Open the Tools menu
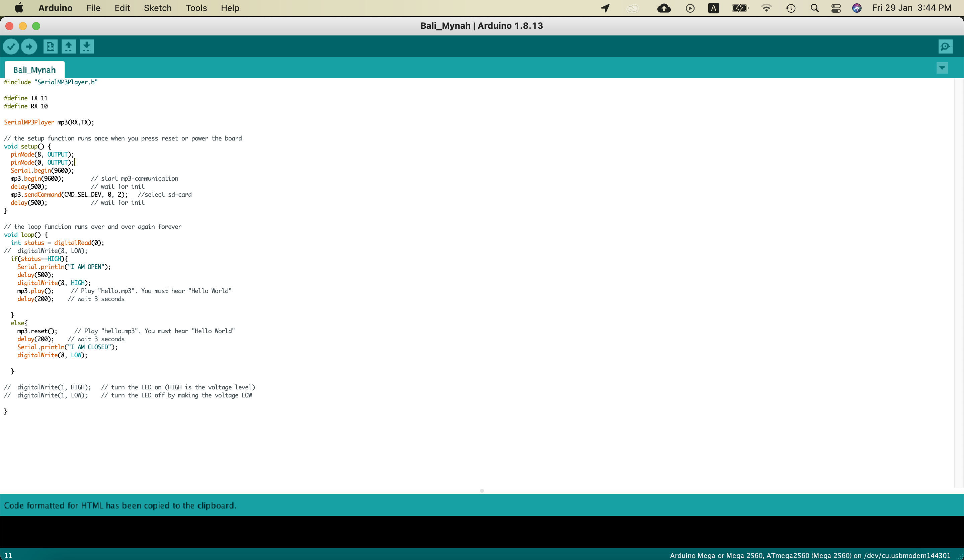964x560 pixels. 196,8
